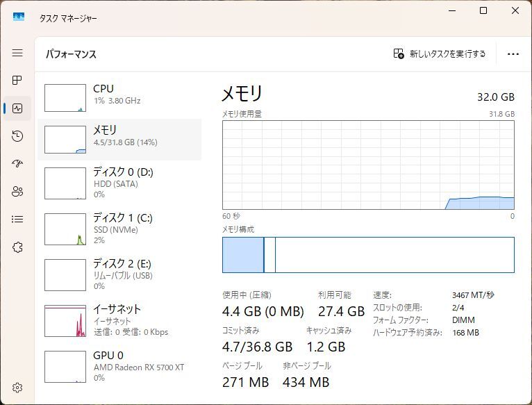The height and width of the screenshot is (405, 532).
Task: Open the Services puzzle icon page
Action: 17,247
